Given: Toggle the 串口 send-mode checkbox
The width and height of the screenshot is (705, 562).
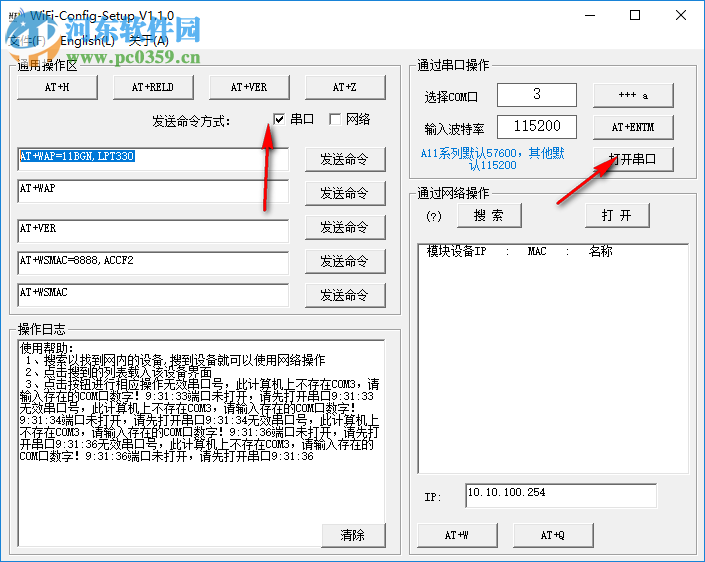Looking at the screenshot, I should [279, 120].
